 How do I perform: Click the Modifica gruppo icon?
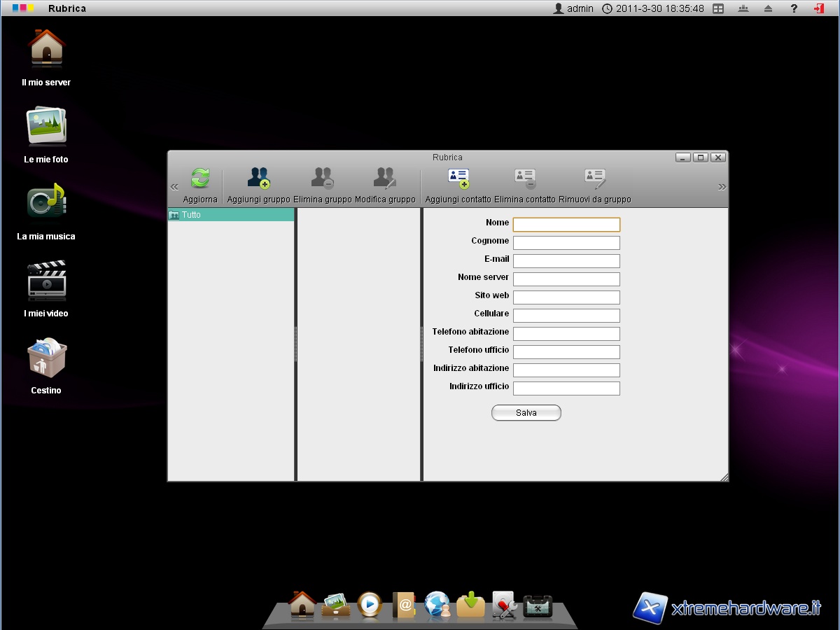click(x=385, y=179)
